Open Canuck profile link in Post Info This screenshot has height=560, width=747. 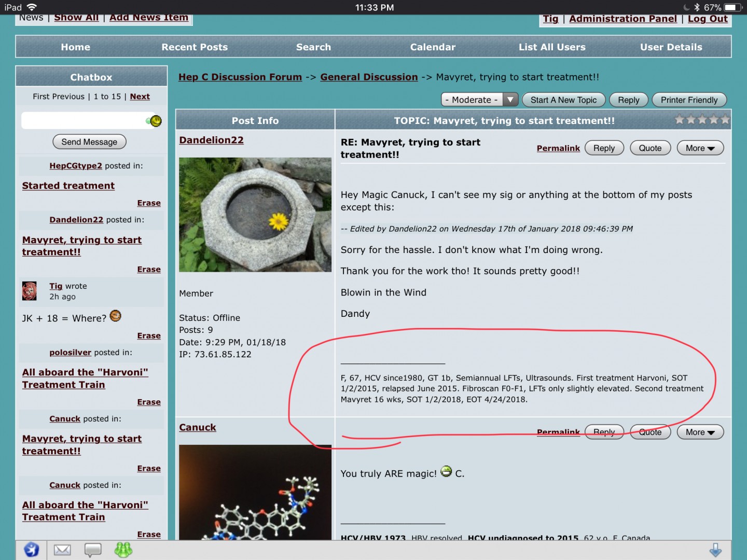coord(198,427)
